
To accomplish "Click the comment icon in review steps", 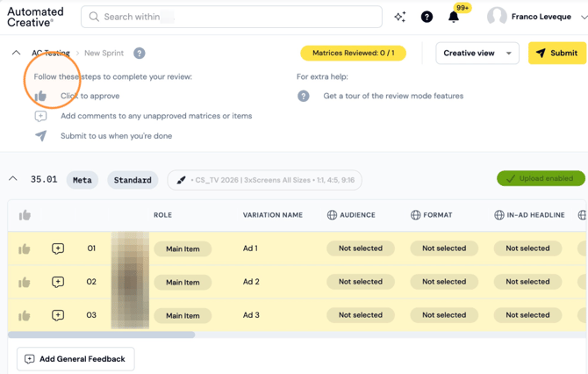I will pyautogui.click(x=40, y=116).
